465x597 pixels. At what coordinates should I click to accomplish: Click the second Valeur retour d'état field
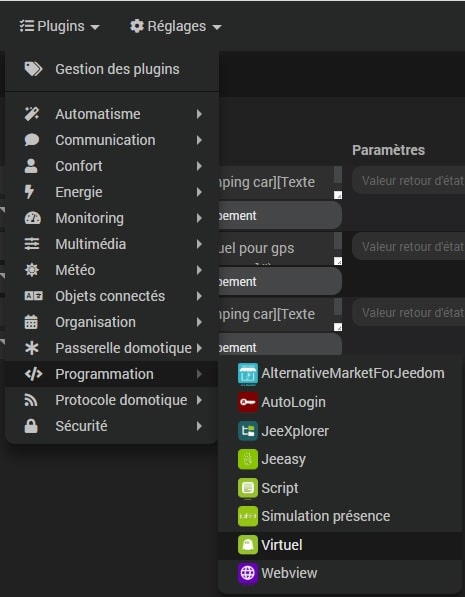[409, 247]
